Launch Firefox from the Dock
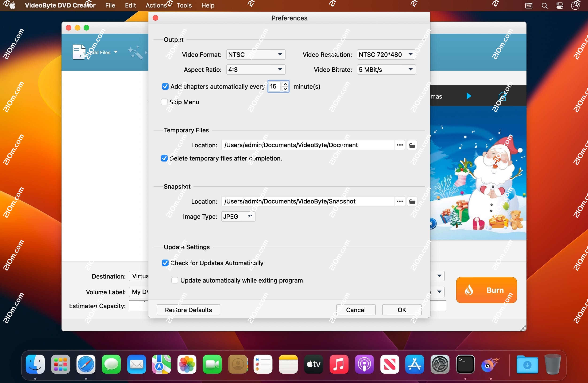The width and height of the screenshot is (588, 383). tap(491, 364)
